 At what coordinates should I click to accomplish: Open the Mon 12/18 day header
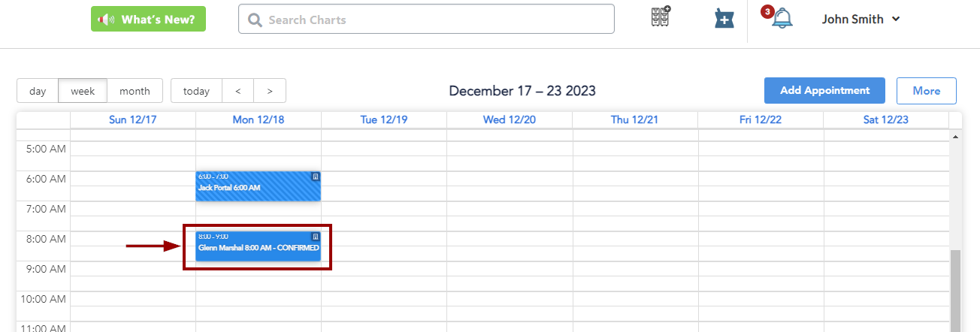click(258, 119)
